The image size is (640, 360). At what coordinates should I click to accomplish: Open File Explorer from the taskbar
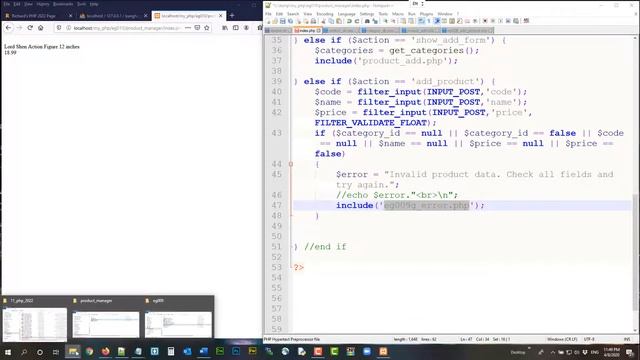click(73, 351)
